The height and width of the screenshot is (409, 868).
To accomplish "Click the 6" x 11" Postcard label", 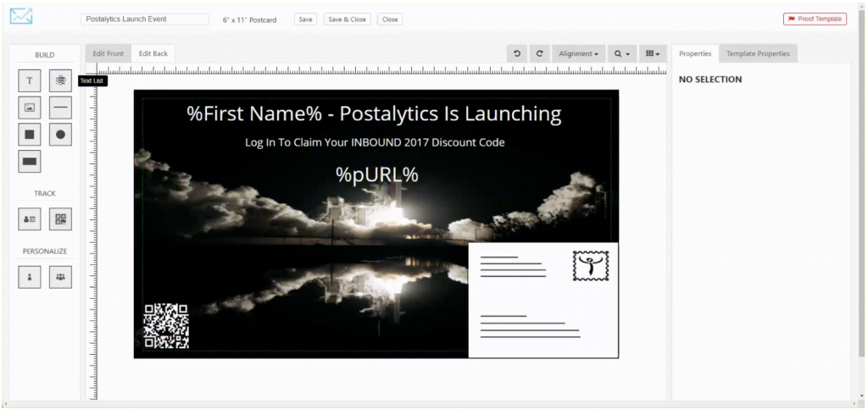I will coord(250,19).
